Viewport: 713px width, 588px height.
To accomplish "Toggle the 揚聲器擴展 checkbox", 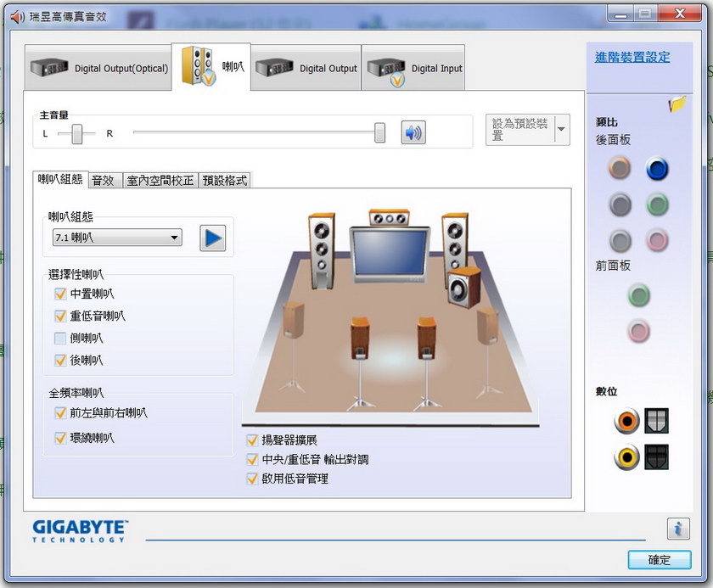I will pyautogui.click(x=252, y=440).
